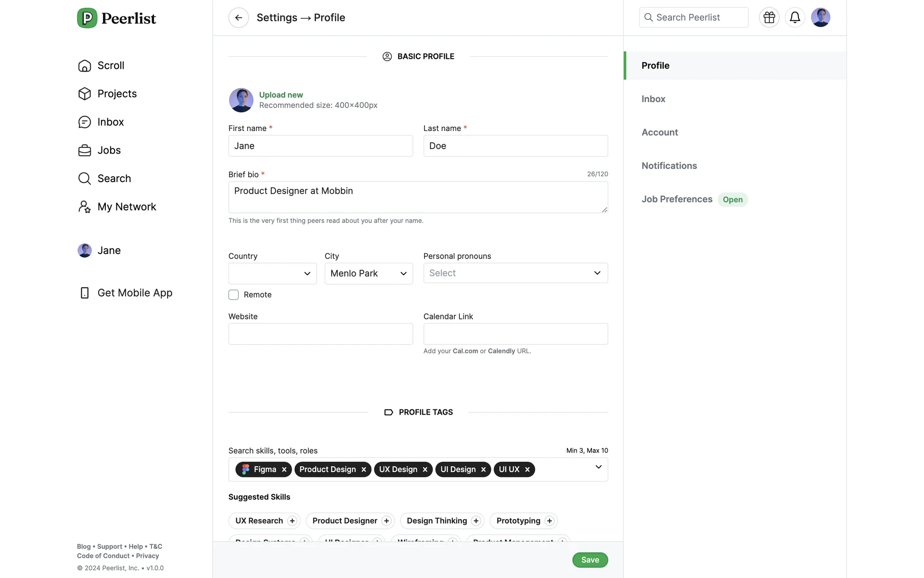The image size is (924, 578).
Task: Open the gift box icon
Action: click(769, 17)
